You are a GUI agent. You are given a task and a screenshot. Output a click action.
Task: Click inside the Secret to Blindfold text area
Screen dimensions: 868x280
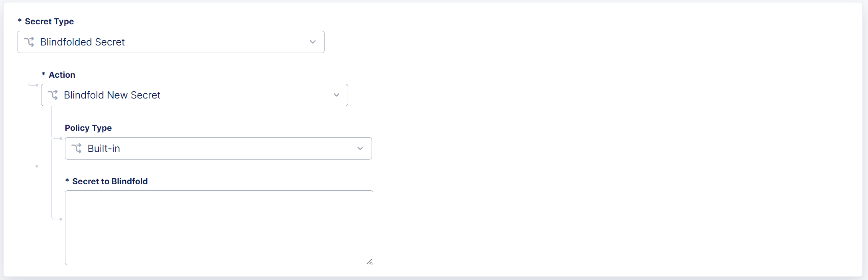tap(218, 227)
